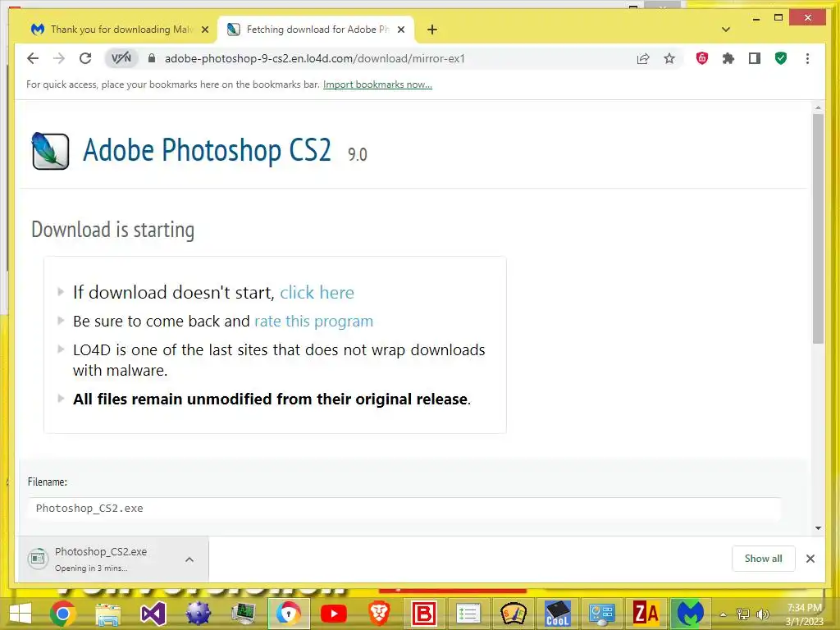Open the VPN indicator in address bar
Viewport: 840px width, 630px height.
[x=121, y=58]
